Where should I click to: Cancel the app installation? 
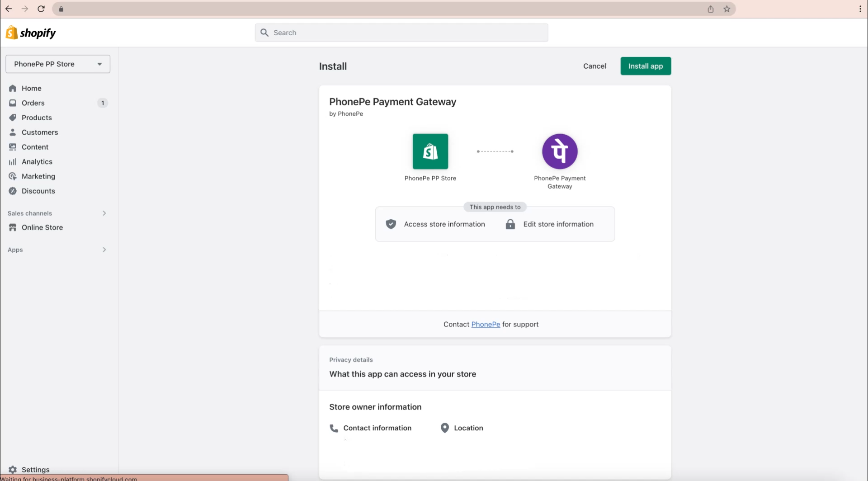click(x=594, y=66)
